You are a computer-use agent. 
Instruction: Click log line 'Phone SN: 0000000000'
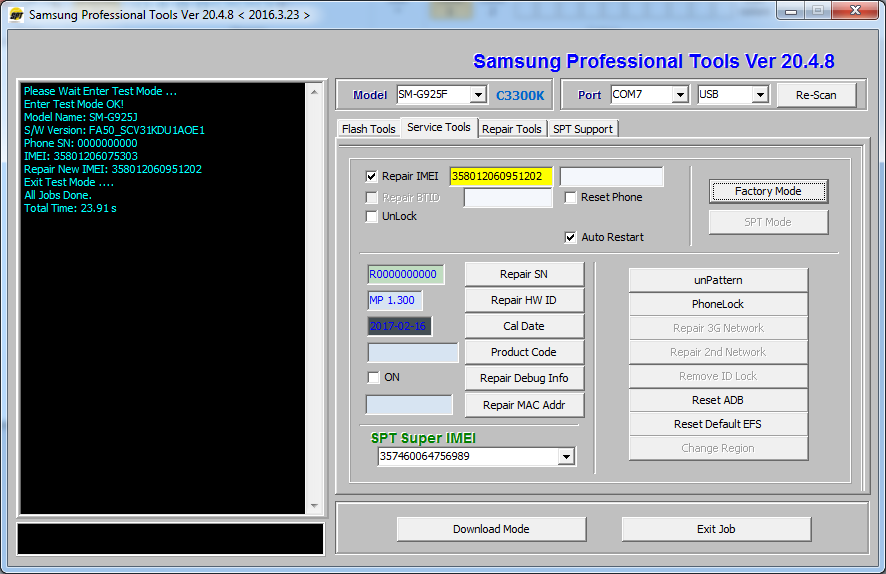(x=80, y=143)
